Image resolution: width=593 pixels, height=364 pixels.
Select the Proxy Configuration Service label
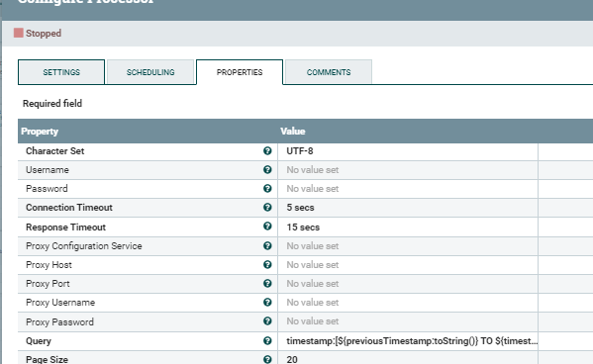(x=84, y=246)
